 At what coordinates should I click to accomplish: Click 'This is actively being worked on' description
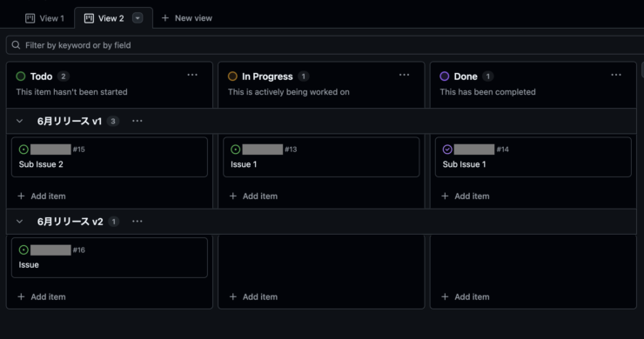(x=289, y=92)
